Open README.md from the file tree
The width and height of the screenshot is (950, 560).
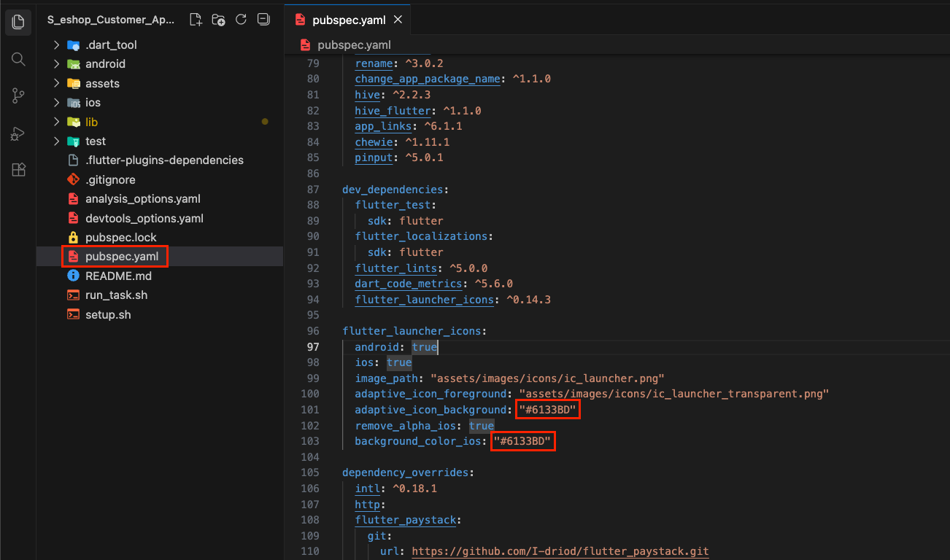pyautogui.click(x=118, y=276)
